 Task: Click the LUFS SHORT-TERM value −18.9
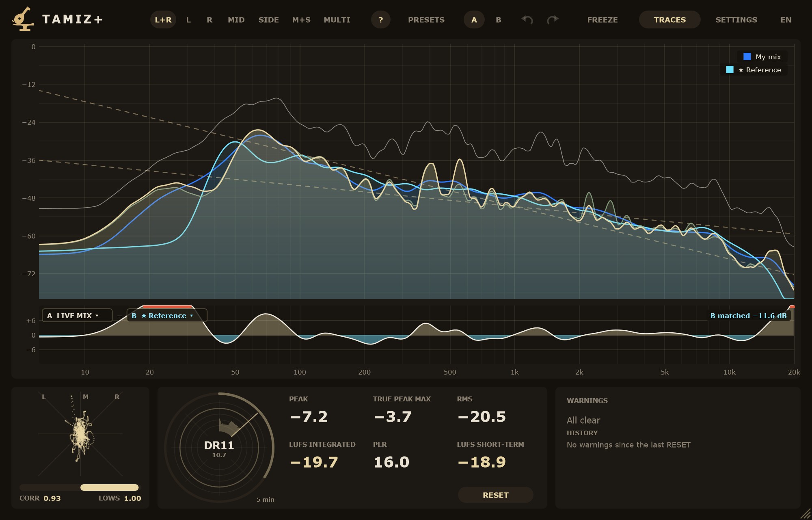[x=482, y=462]
